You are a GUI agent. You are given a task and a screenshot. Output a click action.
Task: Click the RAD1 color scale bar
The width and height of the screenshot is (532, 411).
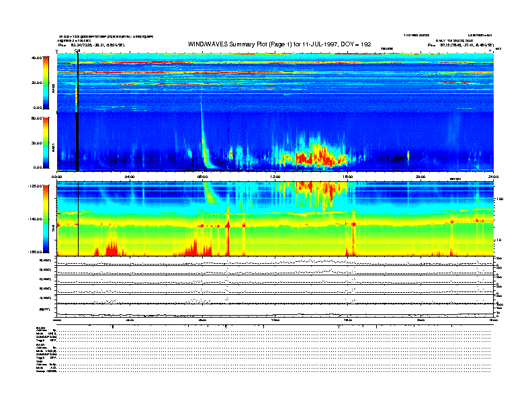click(46, 142)
